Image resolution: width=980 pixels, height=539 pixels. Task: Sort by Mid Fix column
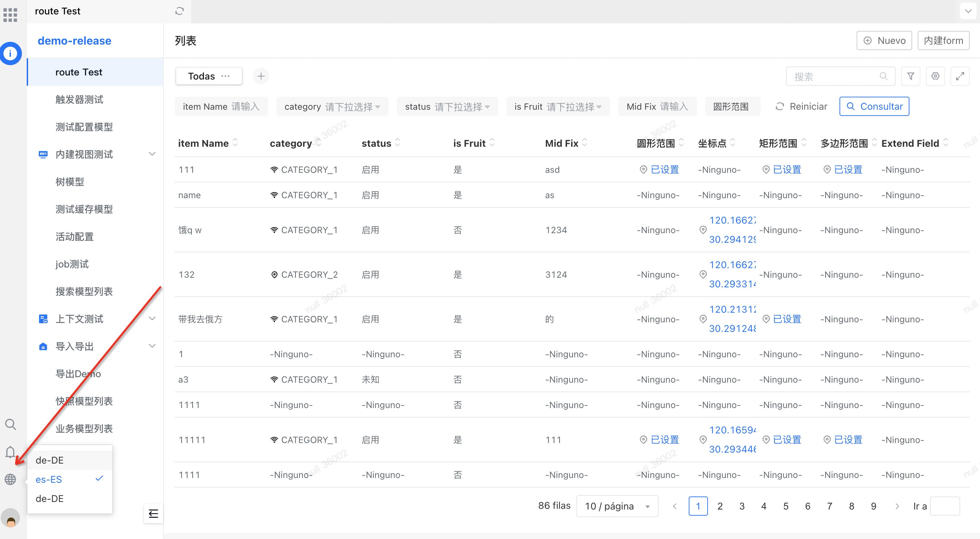pyautogui.click(x=585, y=142)
